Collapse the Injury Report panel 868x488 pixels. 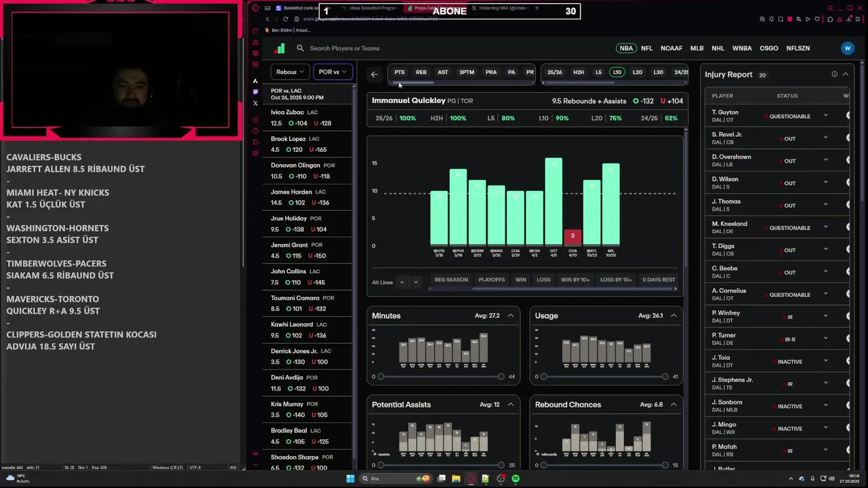coord(846,75)
